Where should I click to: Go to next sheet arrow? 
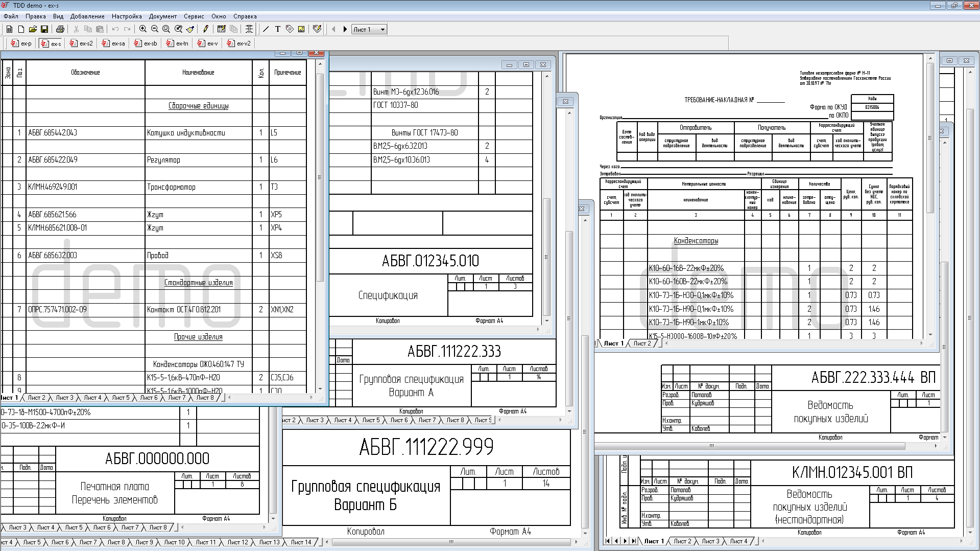(345, 29)
